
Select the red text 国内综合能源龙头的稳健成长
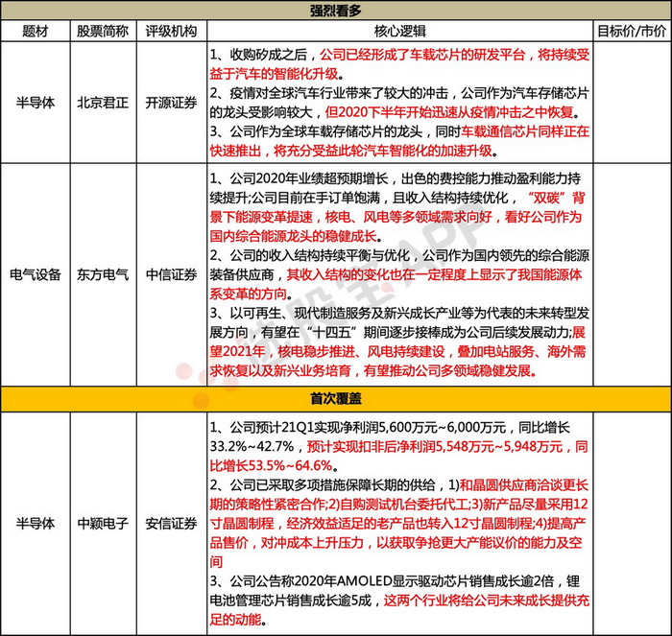(x=293, y=236)
